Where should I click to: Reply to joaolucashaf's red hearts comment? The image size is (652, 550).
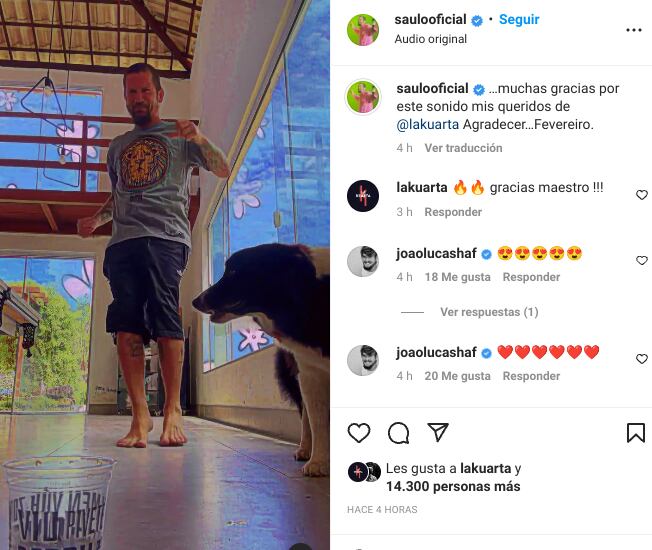click(531, 376)
